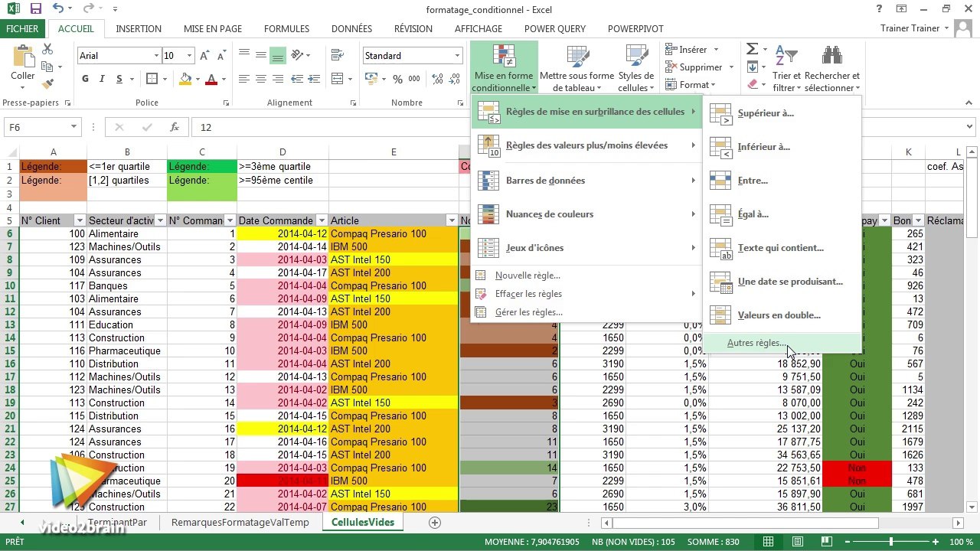980x551 pixels.
Task: Open the font size dropdown
Action: pos(189,56)
